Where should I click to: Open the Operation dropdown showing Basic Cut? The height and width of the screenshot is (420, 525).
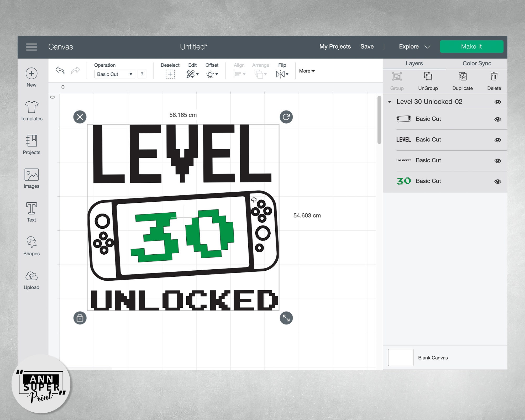tap(114, 74)
